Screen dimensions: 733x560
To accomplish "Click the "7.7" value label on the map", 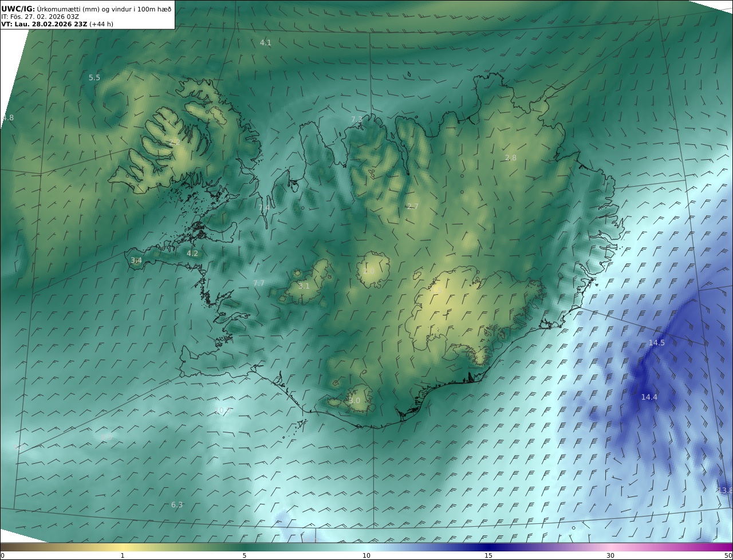I will pyautogui.click(x=259, y=283).
